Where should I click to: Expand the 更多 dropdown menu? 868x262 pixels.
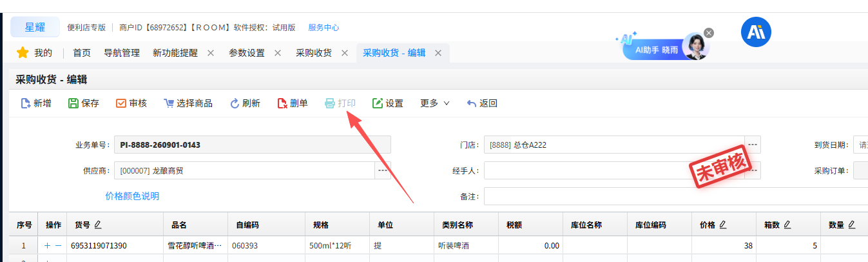435,103
